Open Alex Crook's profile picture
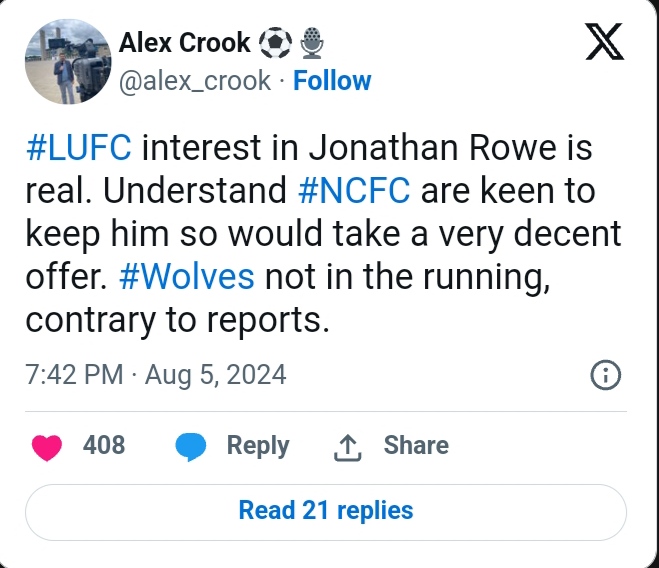The image size is (659, 568). (x=64, y=63)
